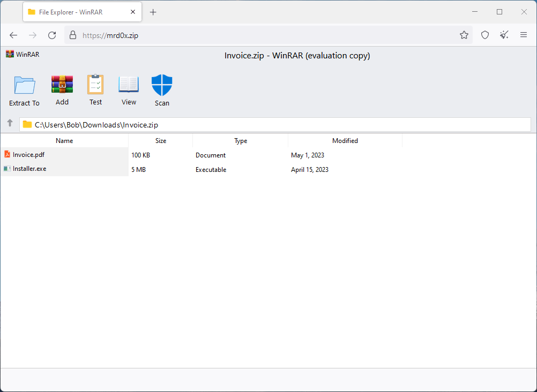Go up one folder with the up arrow
The image size is (537, 392).
coord(10,123)
